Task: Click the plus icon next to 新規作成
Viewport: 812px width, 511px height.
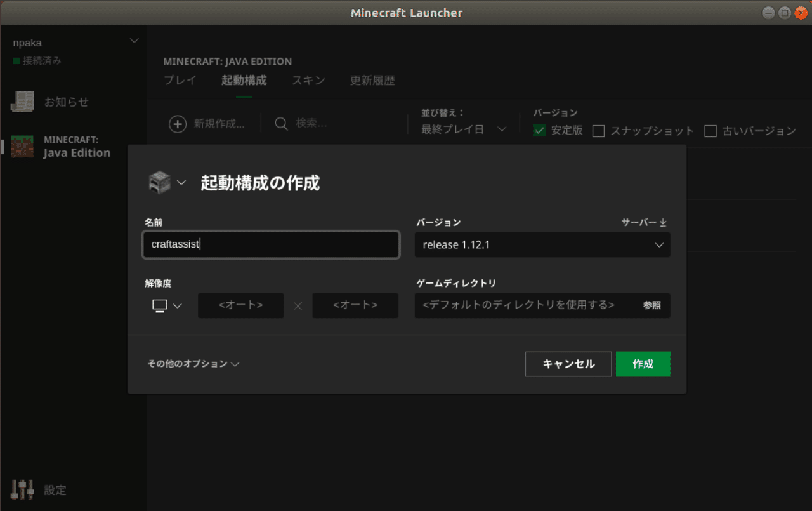Action: point(178,124)
